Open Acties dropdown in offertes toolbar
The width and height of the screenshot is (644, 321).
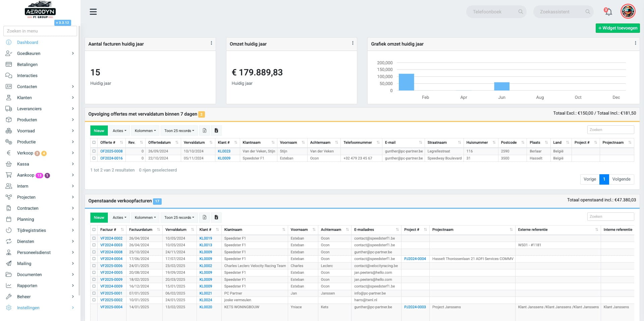click(119, 131)
